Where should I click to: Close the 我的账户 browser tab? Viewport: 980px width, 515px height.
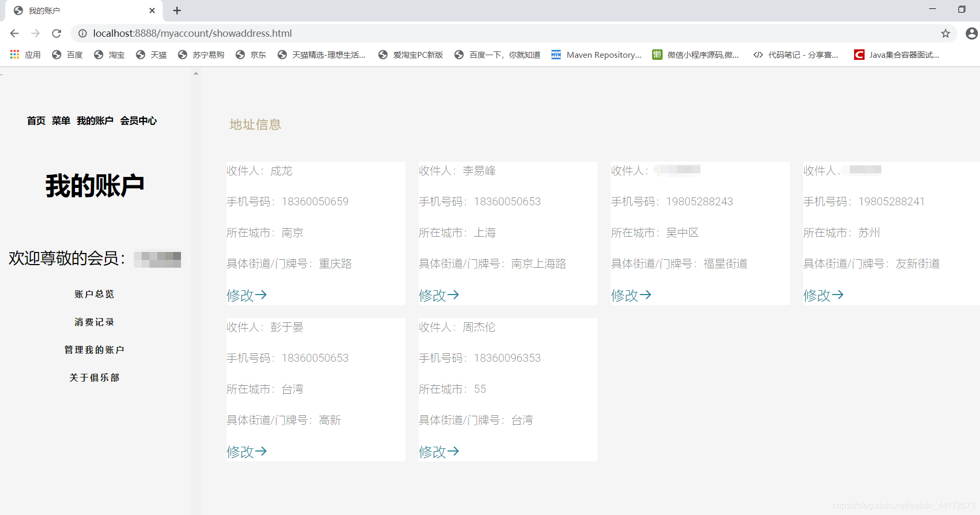(x=152, y=10)
